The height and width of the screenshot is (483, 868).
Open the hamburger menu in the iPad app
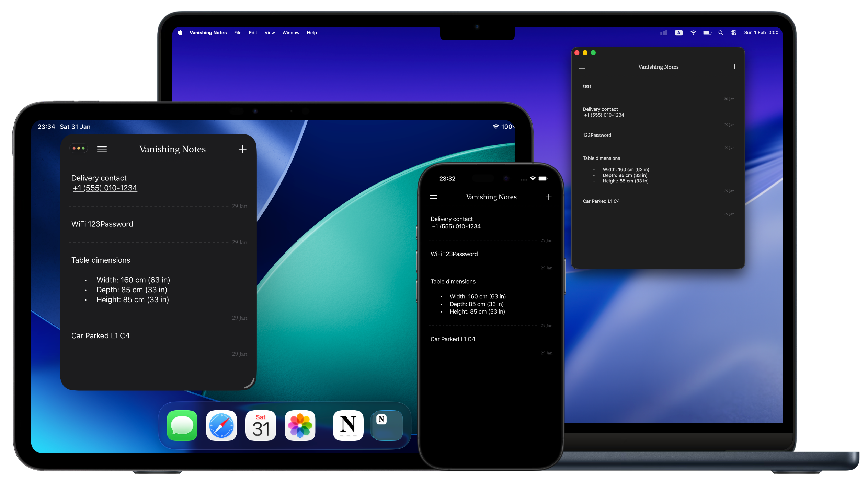pos(102,149)
